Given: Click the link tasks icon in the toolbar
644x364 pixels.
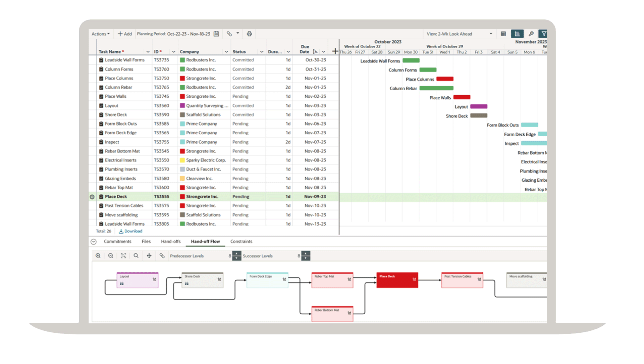Looking at the screenshot, I should coord(229,34).
